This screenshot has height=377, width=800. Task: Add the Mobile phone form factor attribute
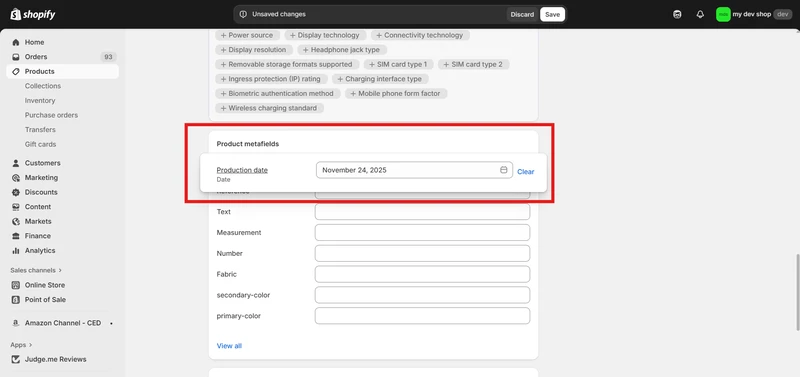tap(396, 93)
